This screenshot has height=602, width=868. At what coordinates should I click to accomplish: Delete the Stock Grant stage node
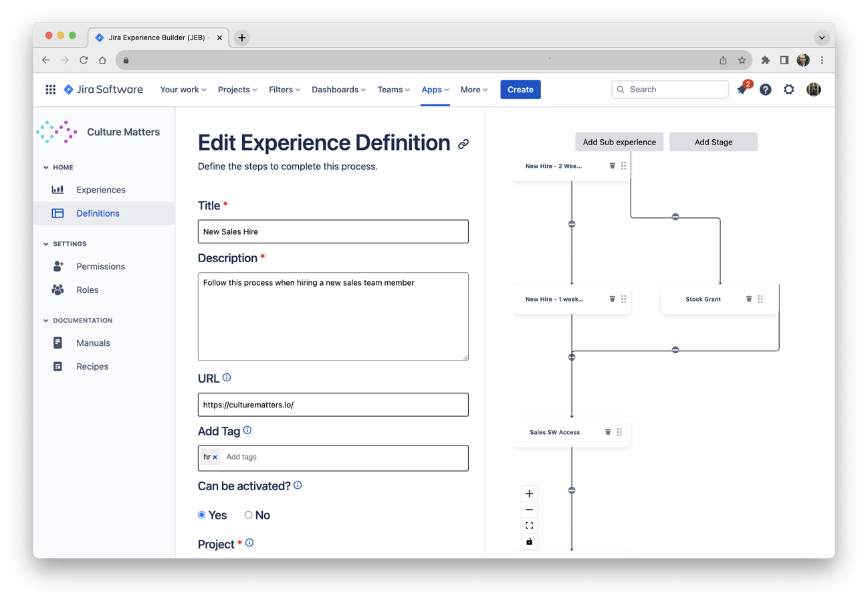coord(749,299)
